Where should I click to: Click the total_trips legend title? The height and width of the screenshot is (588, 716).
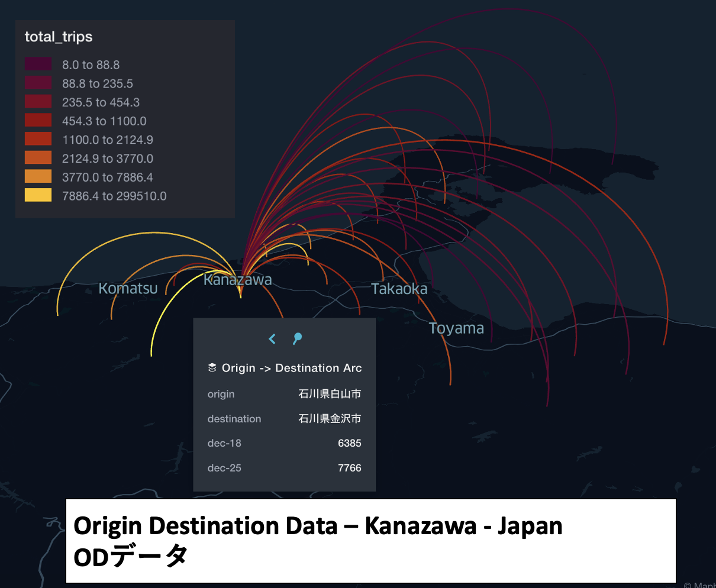pyautogui.click(x=58, y=36)
